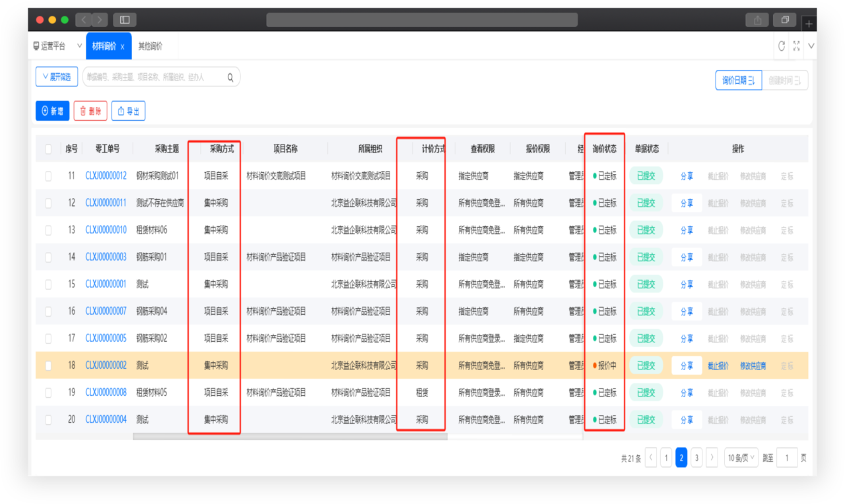Click the browser address bar
The height and width of the screenshot is (504, 845).
coord(422,20)
